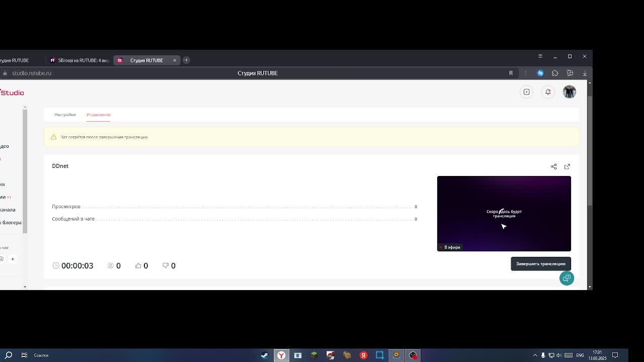Click the viewers count icon

pos(111,265)
